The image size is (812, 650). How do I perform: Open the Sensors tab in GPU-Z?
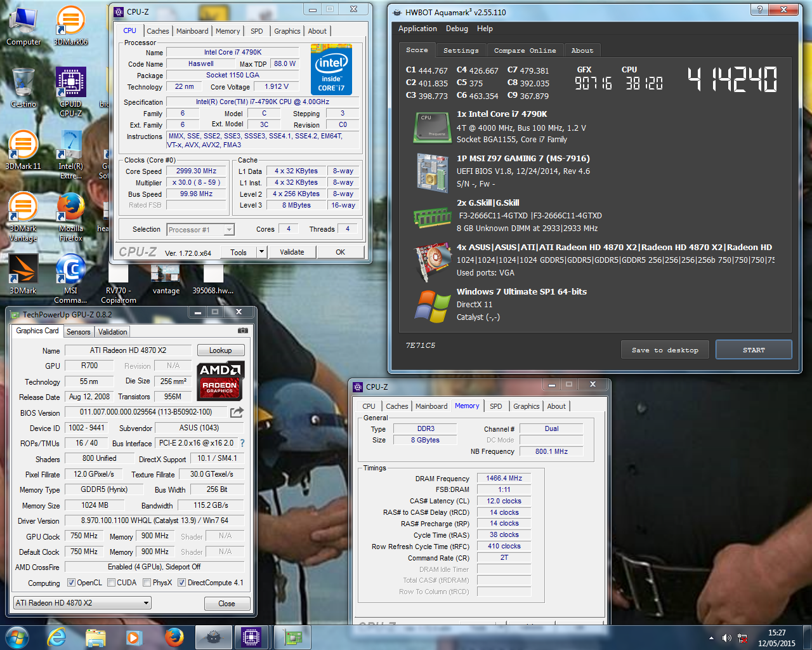[x=79, y=332]
